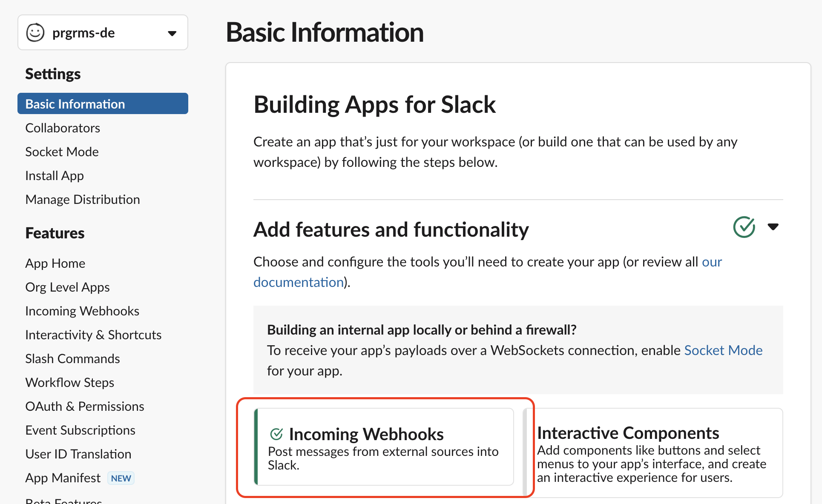Open the prgrms-de app selector dropdown
The image size is (822, 504).
pyautogui.click(x=103, y=32)
